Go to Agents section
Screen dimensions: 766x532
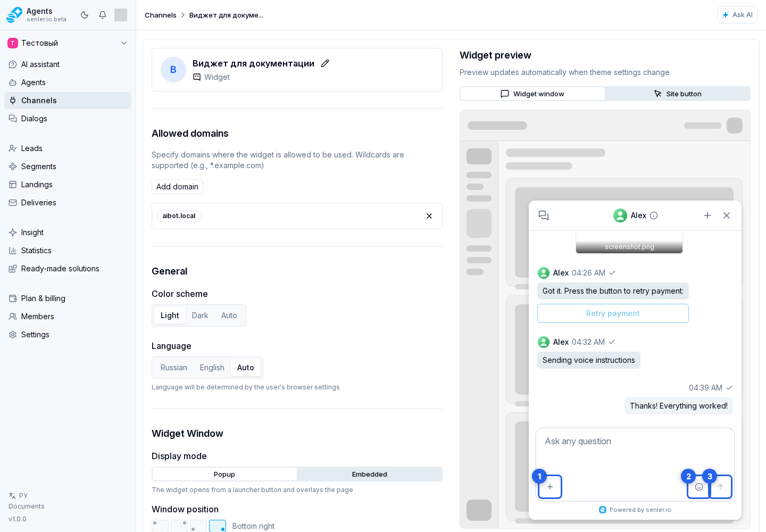click(x=68, y=82)
